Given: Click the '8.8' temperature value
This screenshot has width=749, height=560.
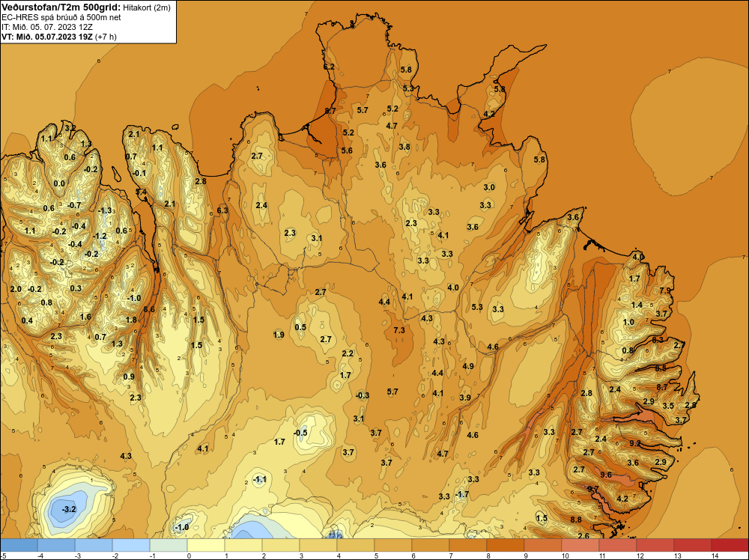Looking at the screenshot, I should pyautogui.click(x=576, y=520).
